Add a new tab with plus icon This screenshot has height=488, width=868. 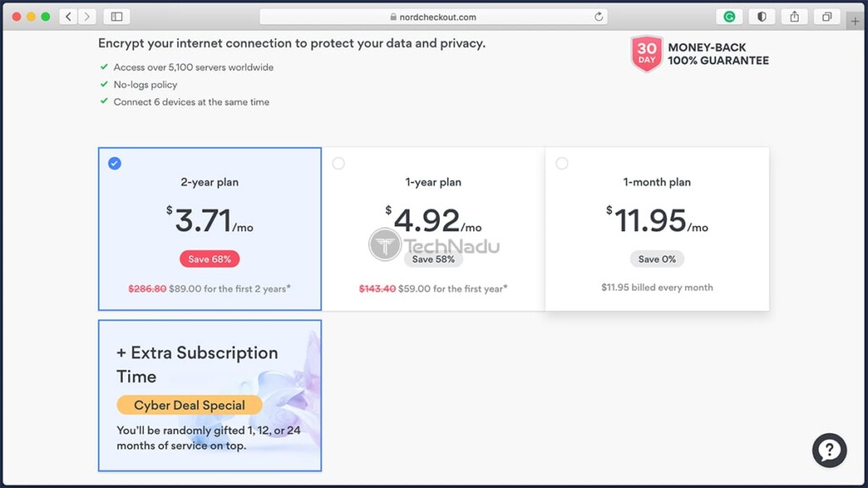pos(855,21)
